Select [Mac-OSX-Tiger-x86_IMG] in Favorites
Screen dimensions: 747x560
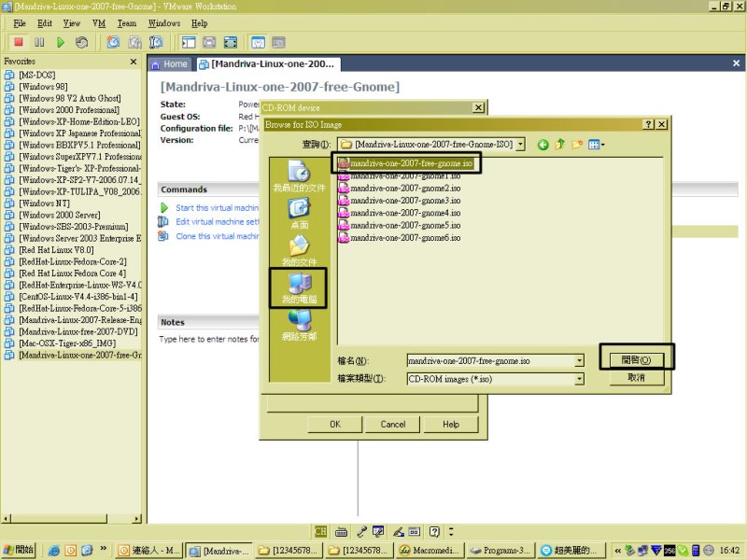pyautogui.click(x=66, y=343)
